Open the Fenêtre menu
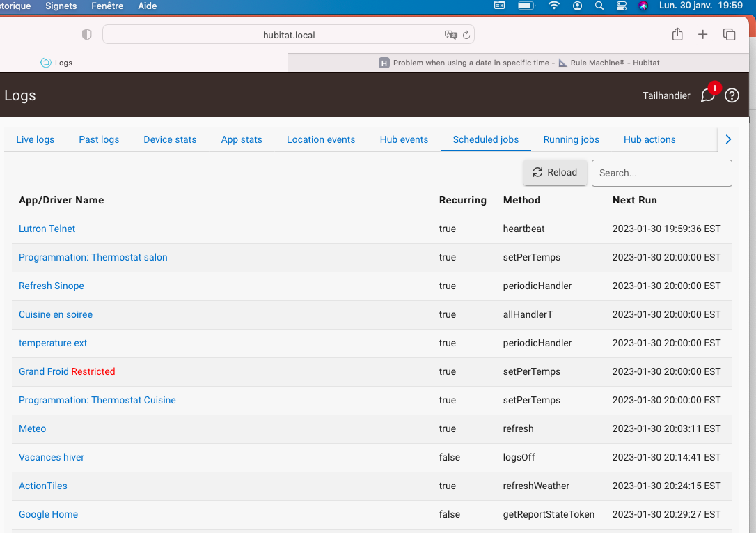The image size is (756, 533). click(107, 6)
